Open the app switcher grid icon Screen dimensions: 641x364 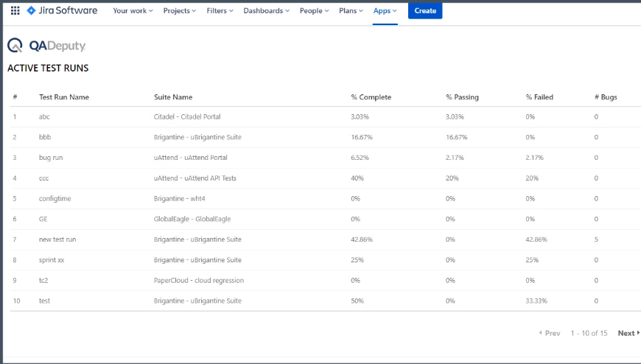click(x=15, y=11)
